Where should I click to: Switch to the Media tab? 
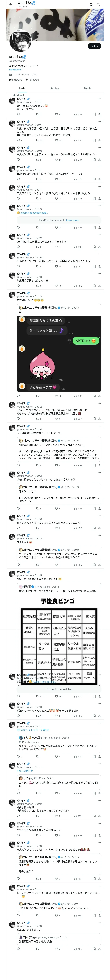click(x=88, y=88)
